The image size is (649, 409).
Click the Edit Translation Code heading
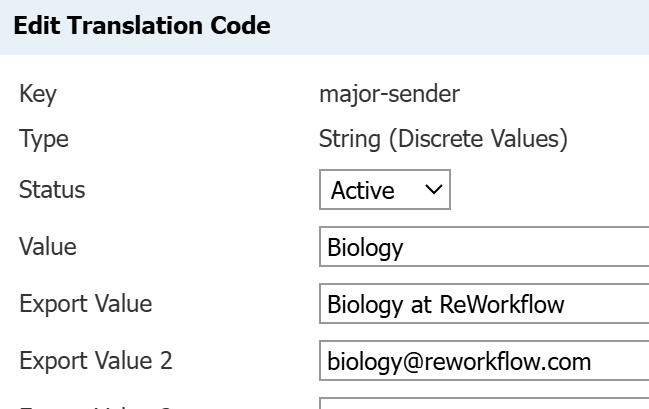[x=142, y=27]
